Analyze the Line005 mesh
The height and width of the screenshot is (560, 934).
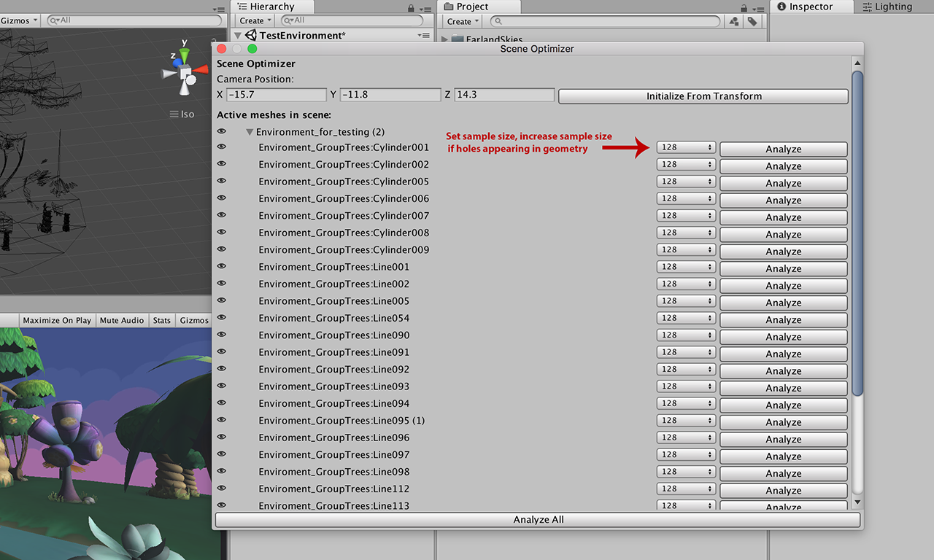coord(784,303)
